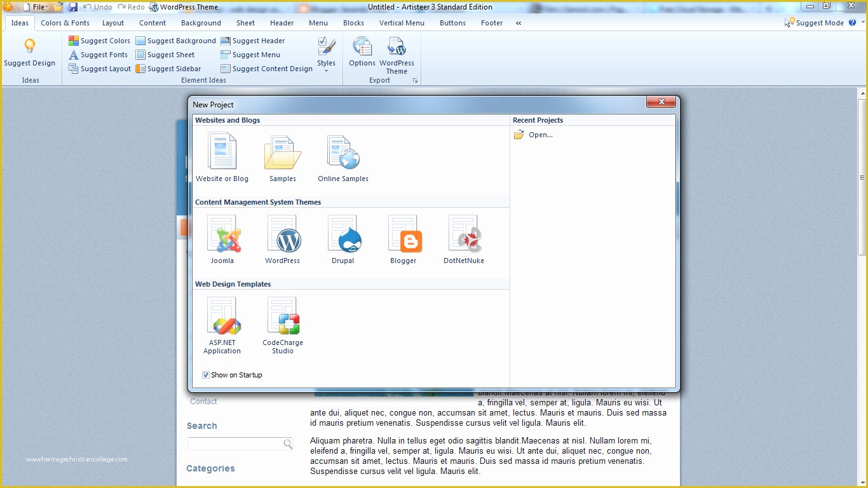Viewport: 868px width, 488px height.
Task: Switch to the Content tab
Action: [153, 23]
